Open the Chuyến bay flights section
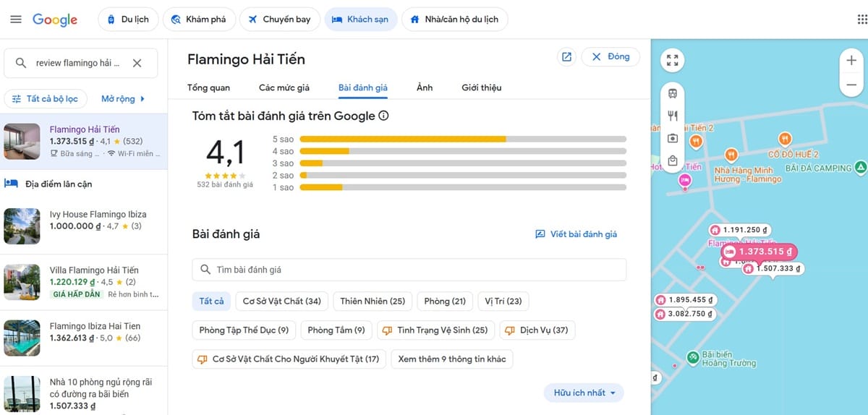Viewport: 868px width, 415px height. (x=278, y=20)
